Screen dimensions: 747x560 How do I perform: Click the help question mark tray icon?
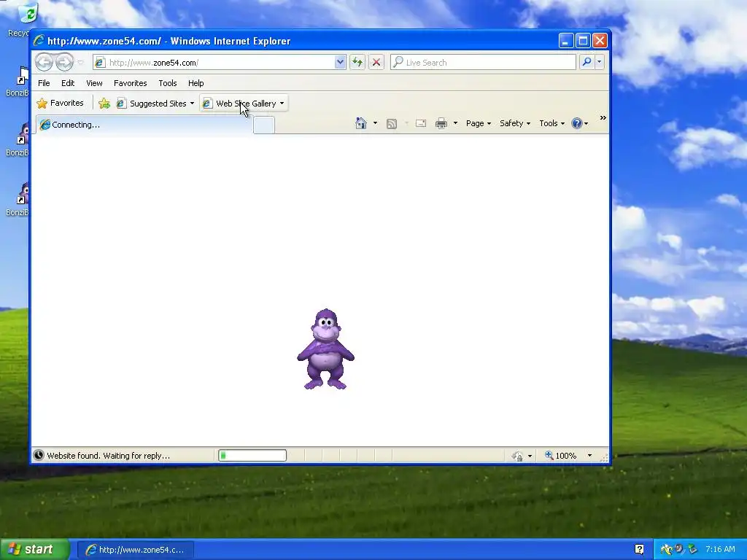click(x=639, y=550)
